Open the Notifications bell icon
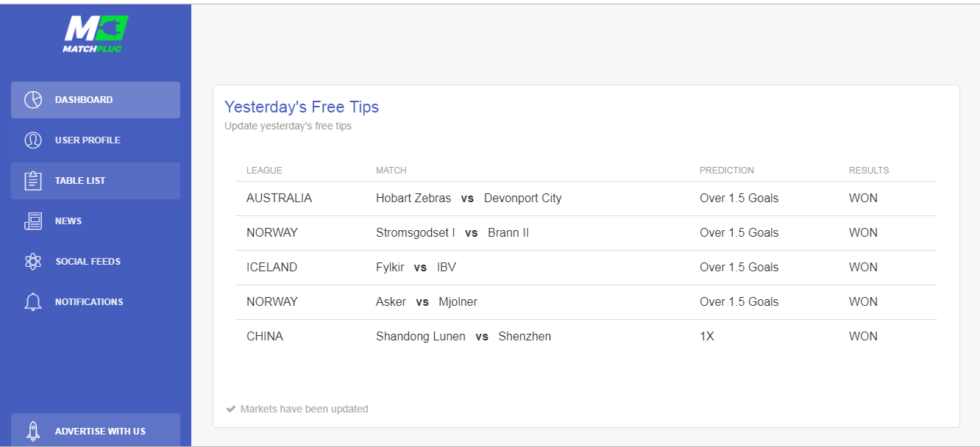Screen dimensions: 980x447 33,302
